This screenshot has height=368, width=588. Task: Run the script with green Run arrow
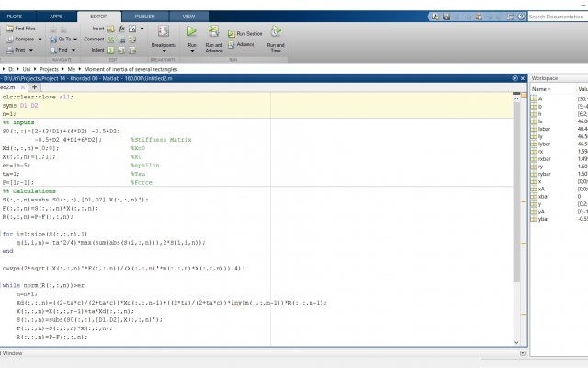[192, 31]
